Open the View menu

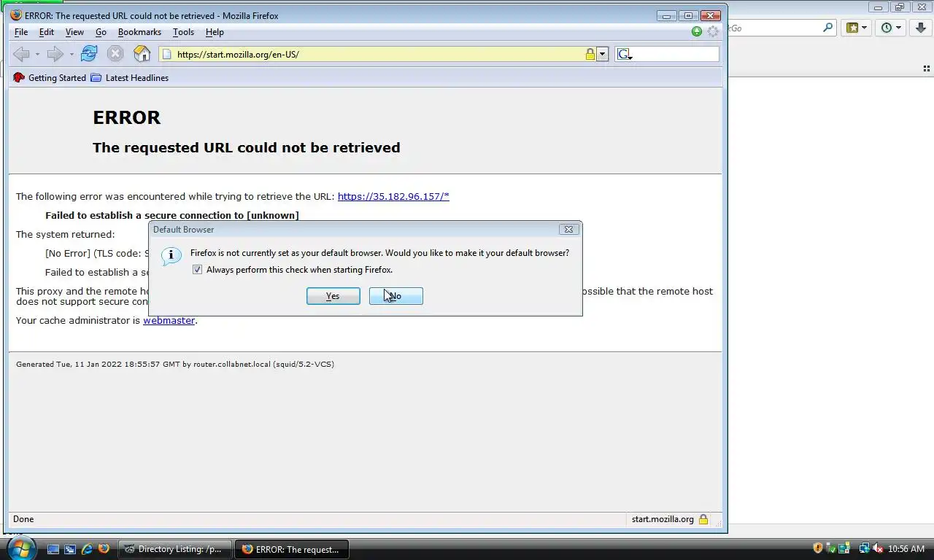74,32
